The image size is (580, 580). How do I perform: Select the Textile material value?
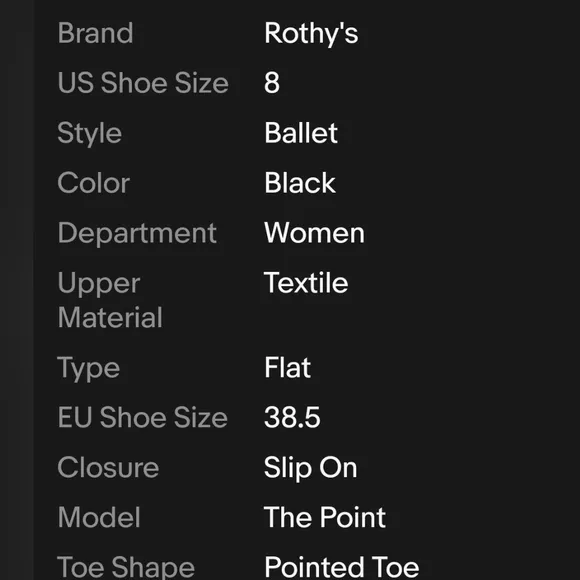coord(306,283)
